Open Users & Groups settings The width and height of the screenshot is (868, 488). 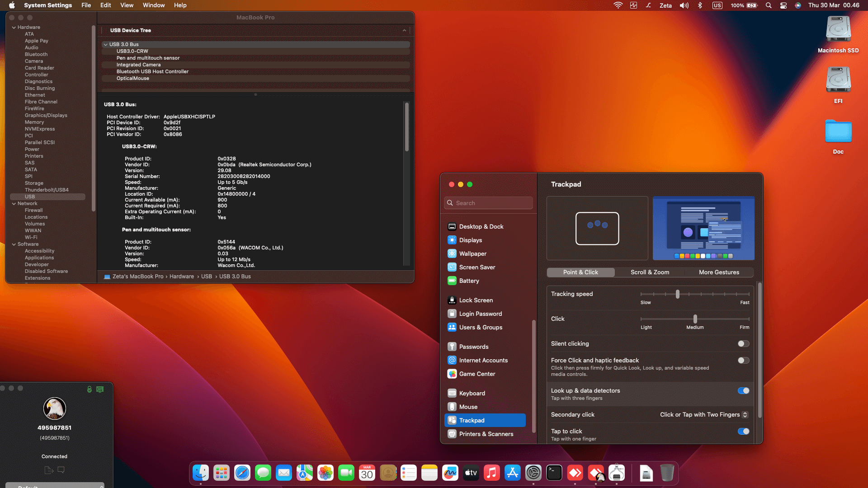(x=480, y=327)
